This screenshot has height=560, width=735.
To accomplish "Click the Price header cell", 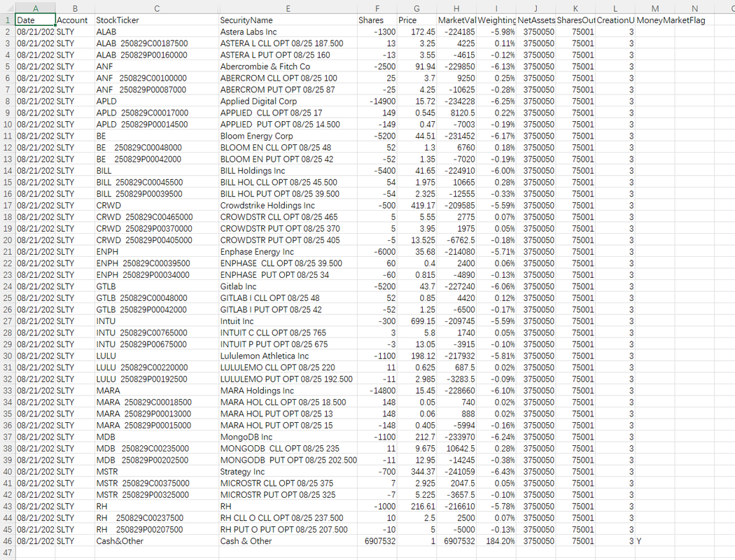I will click(x=416, y=20).
